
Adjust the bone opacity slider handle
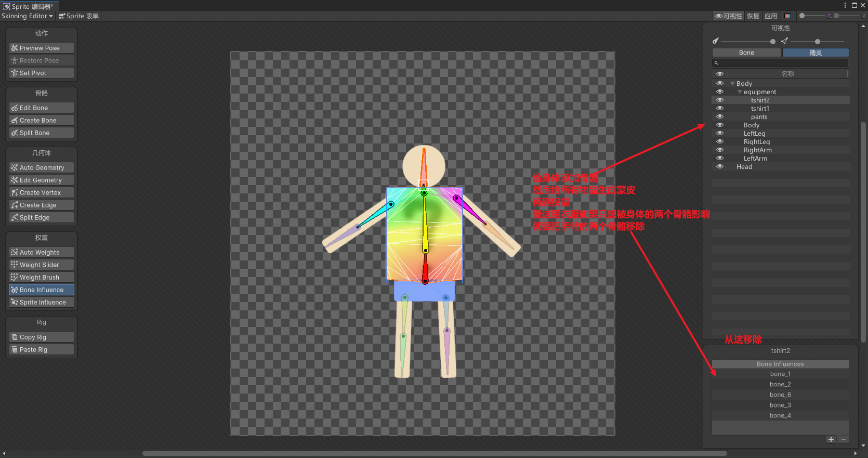[773, 42]
